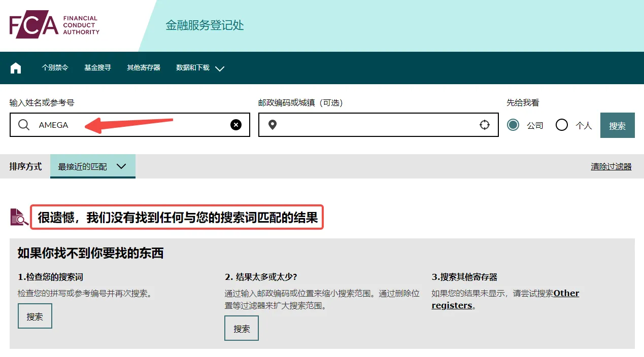Use current location crosshair icon
The height and width of the screenshot is (357, 644).
pos(485,125)
